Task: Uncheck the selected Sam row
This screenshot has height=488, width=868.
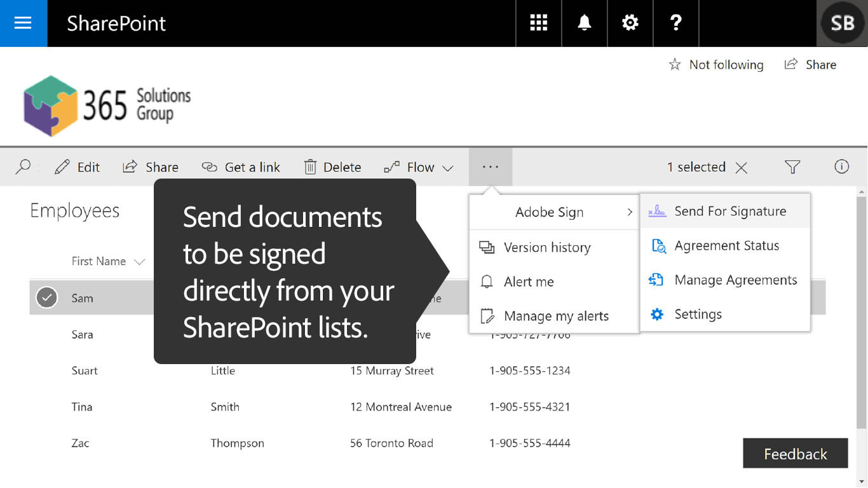Action: click(x=47, y=297)
